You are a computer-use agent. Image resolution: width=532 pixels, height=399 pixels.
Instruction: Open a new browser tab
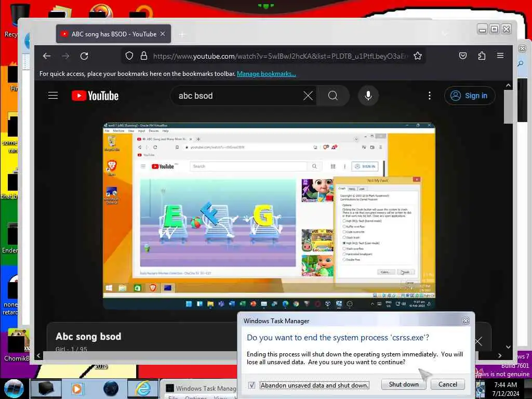182,34
